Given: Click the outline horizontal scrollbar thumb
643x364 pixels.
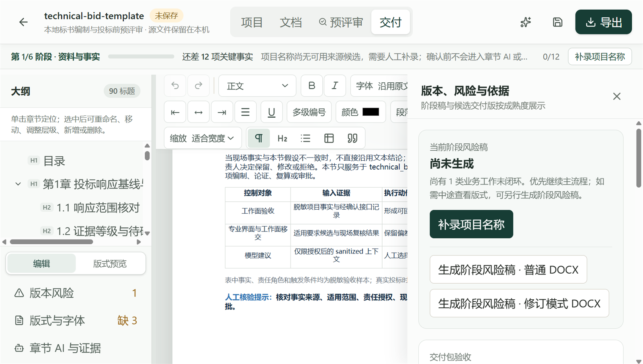Looking at the screenshot, I should (51, 242).
